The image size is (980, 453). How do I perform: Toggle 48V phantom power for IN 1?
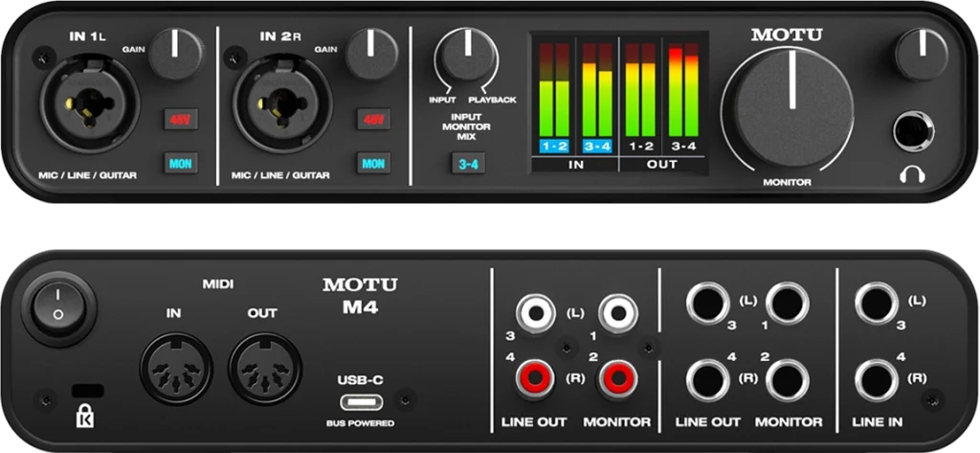[181, 119]
